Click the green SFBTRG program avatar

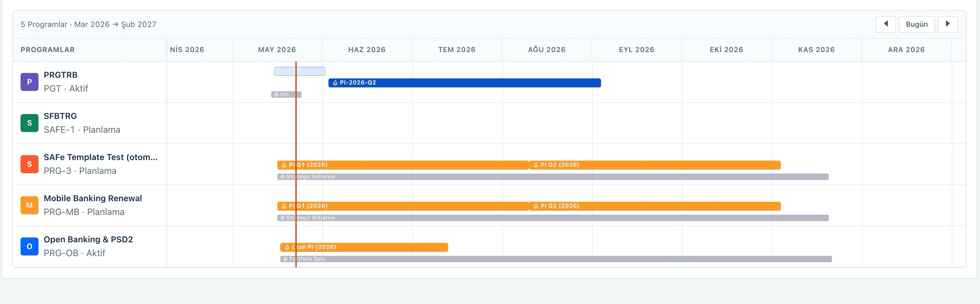[29, 123]
